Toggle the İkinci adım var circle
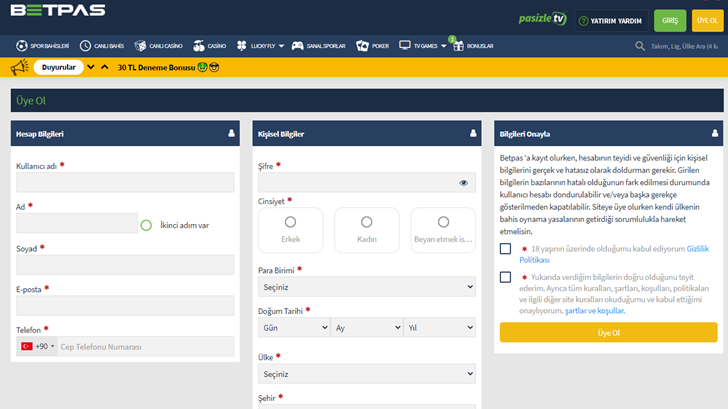The height and width of the screenshot is (409, 728). [146, 225]
